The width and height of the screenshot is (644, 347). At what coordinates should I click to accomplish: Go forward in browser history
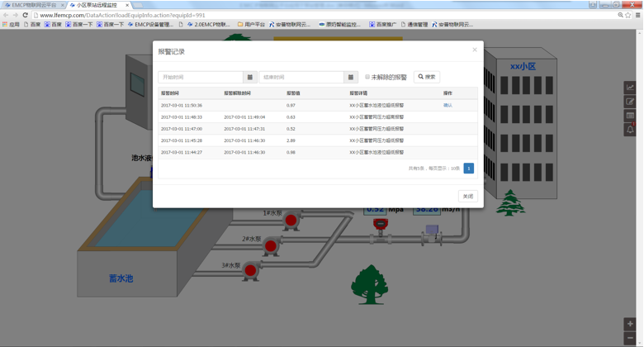15,15
